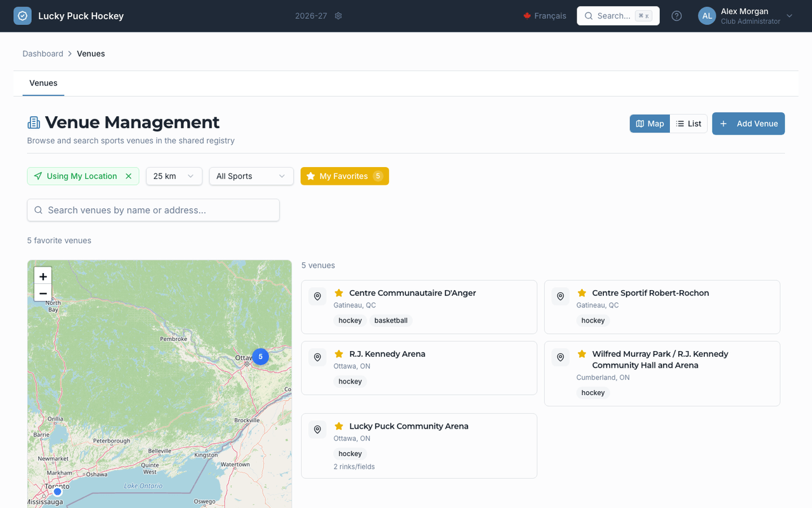
Task: Click location pin icon for Centre Communautaire D'Anger
Action: tap(318, 296)
